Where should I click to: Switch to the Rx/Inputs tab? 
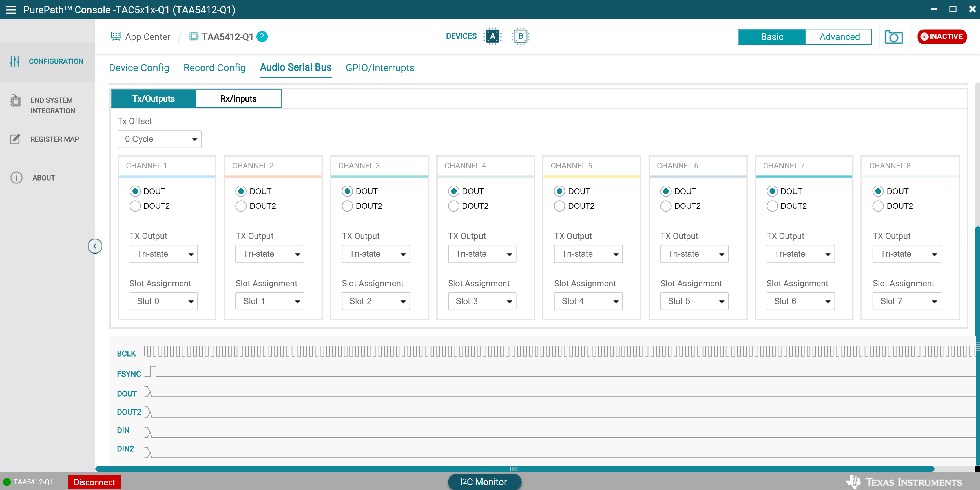pyautogui.click(x=238, y=99)
